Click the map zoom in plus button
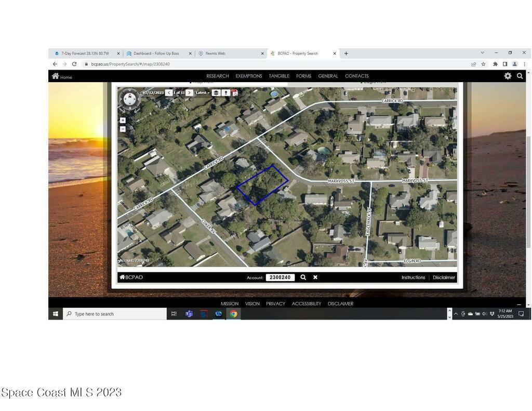The image size is (532, 411). click(x=123, y=121)
